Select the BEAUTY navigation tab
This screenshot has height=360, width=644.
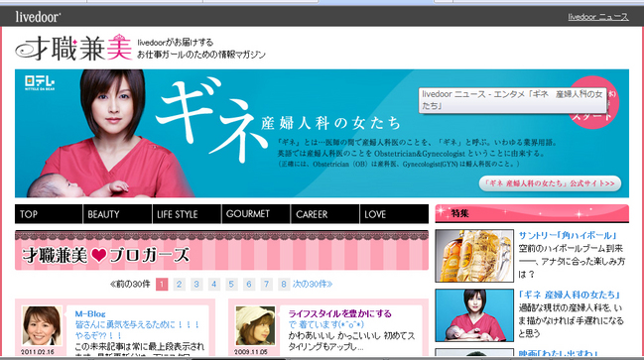(117, 214)
